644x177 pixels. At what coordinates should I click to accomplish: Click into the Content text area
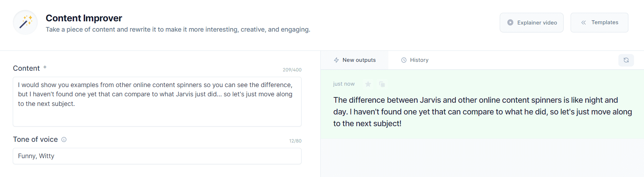pyautogui.click(x=157, y=102)
